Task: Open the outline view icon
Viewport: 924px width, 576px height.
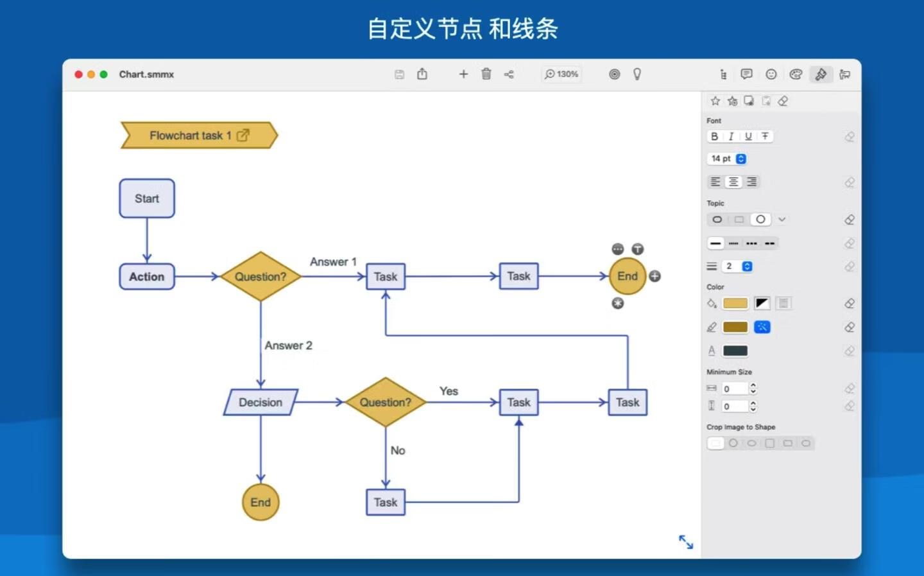Action: click(723, 74)
